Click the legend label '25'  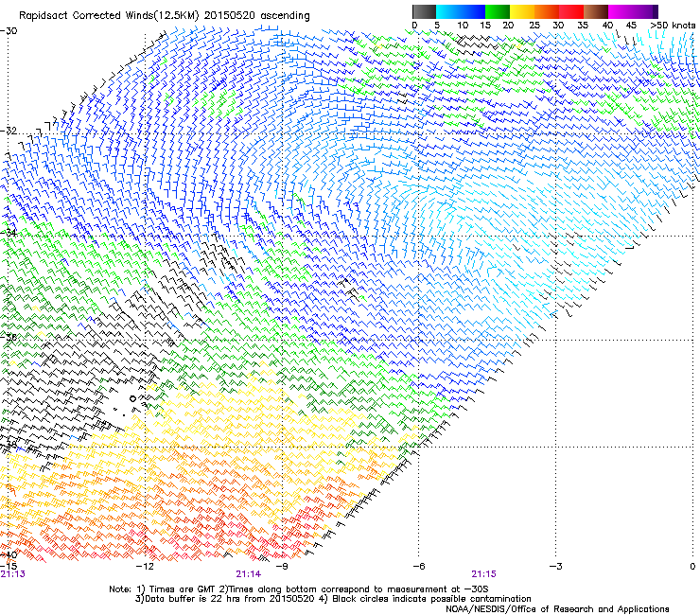[x=534, y=25]
